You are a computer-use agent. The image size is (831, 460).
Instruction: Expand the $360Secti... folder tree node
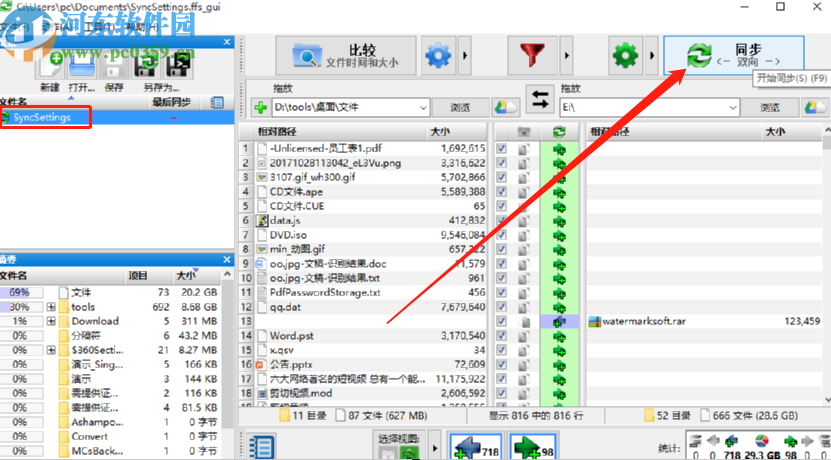coord(51,350)
